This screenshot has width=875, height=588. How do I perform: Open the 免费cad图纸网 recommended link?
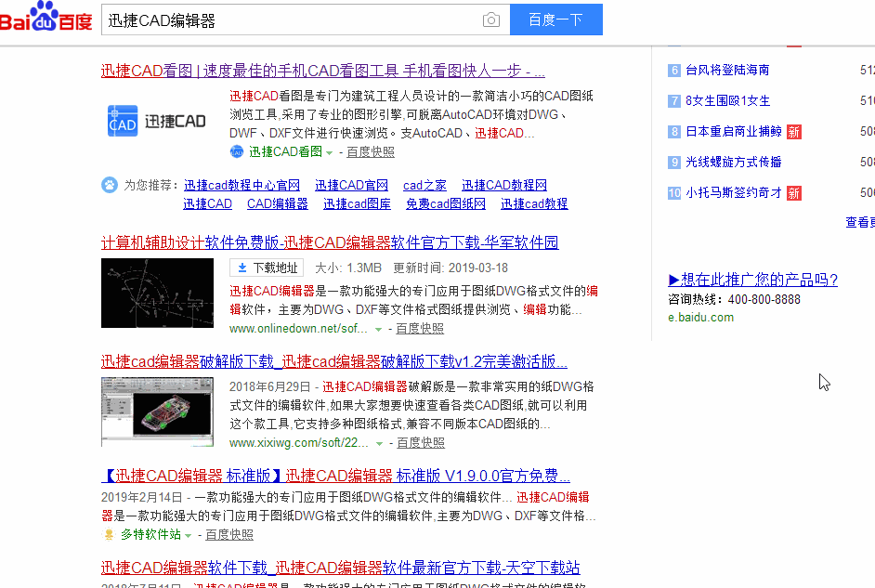coord(445,203)
